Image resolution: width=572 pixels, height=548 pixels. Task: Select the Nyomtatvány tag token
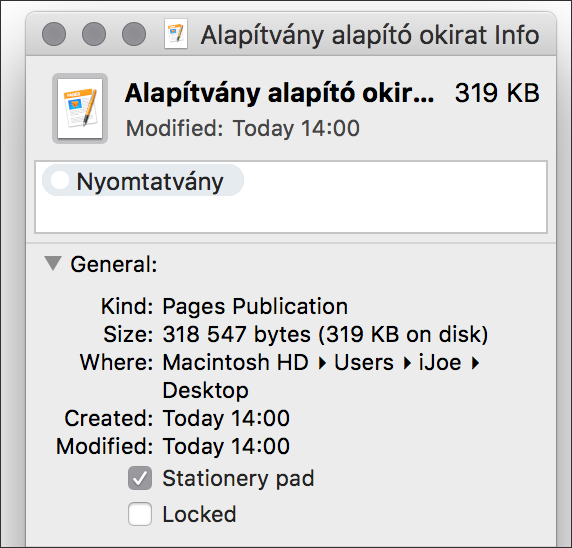point(143,180)
